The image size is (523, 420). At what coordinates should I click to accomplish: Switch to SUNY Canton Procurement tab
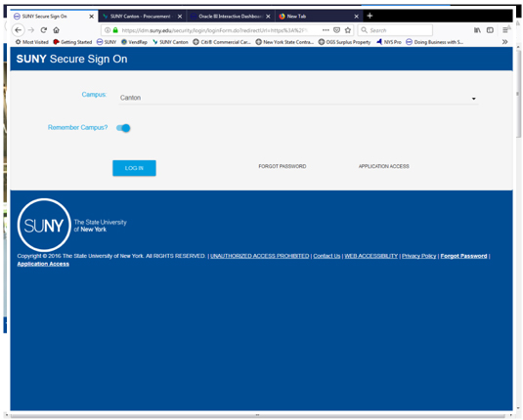143,17
